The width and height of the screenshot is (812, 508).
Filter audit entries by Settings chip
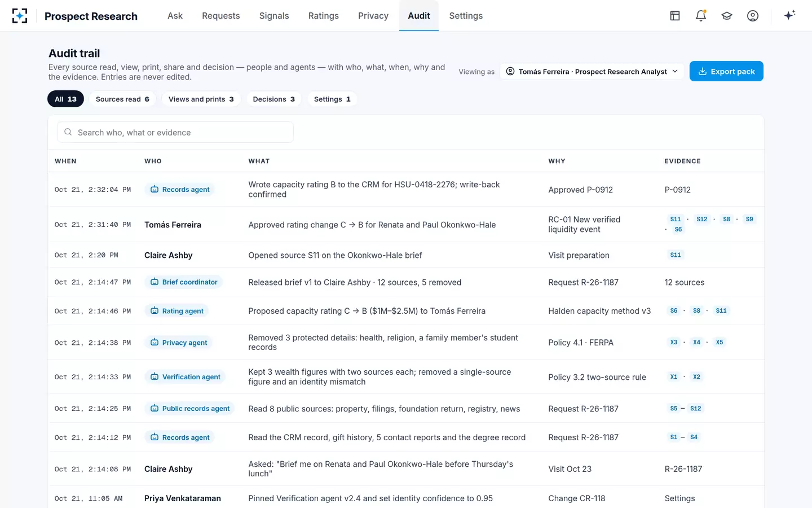click(x=332, y=99)
